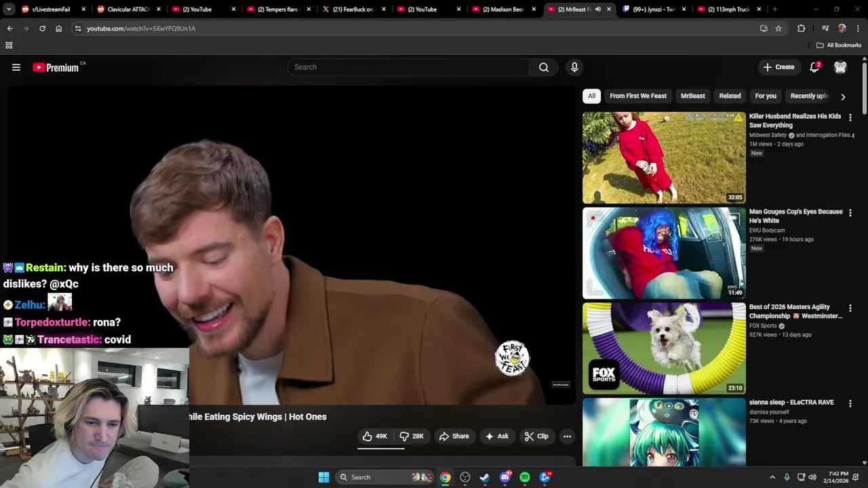Open the Chrome three-dot menu
This screenshot has height=488, width=868.
(859, 28)
